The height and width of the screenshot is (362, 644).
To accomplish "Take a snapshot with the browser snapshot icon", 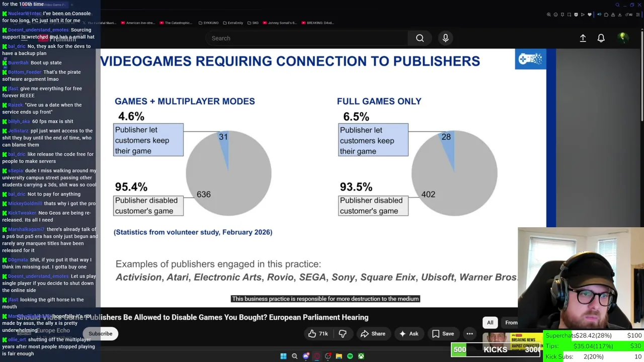I will (x=569, y=15).
